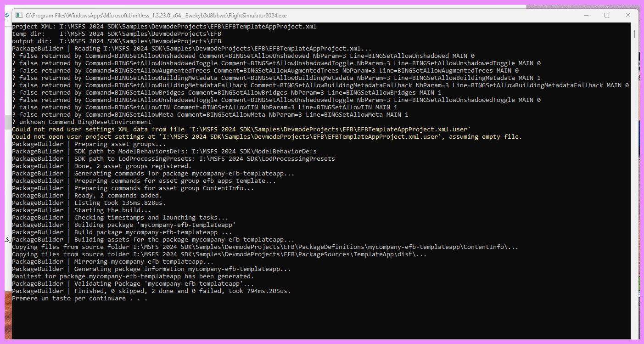Click the console vertical scrollbar thumb

point(635,34)
